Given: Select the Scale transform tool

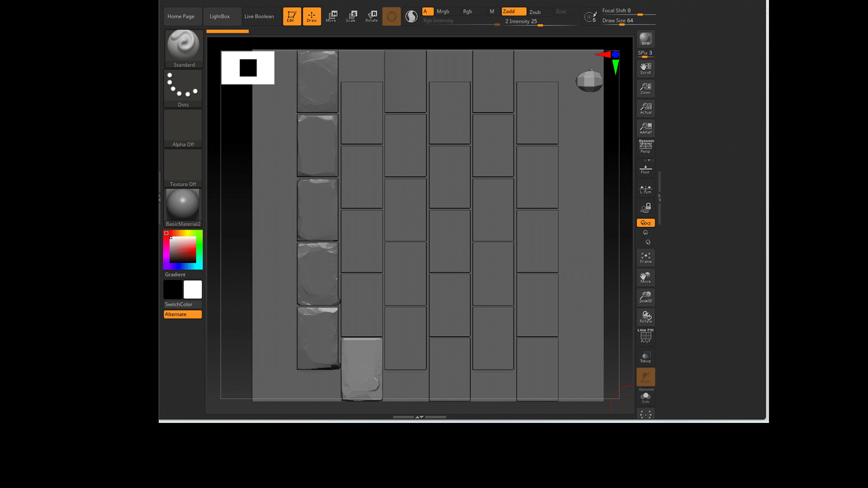Looking at the screenshot, I should pos(351,16).
